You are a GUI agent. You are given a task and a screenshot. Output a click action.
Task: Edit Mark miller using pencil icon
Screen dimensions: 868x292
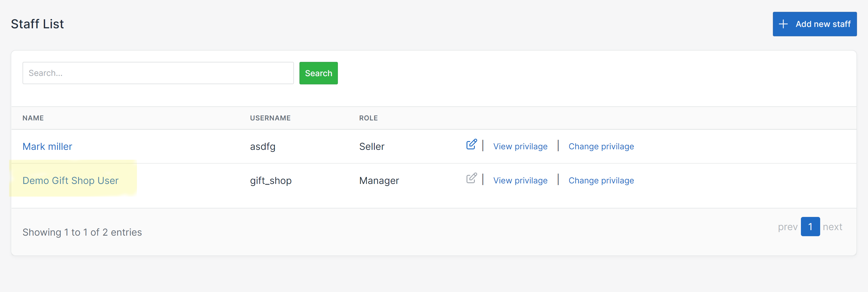(x=472, y=144)
